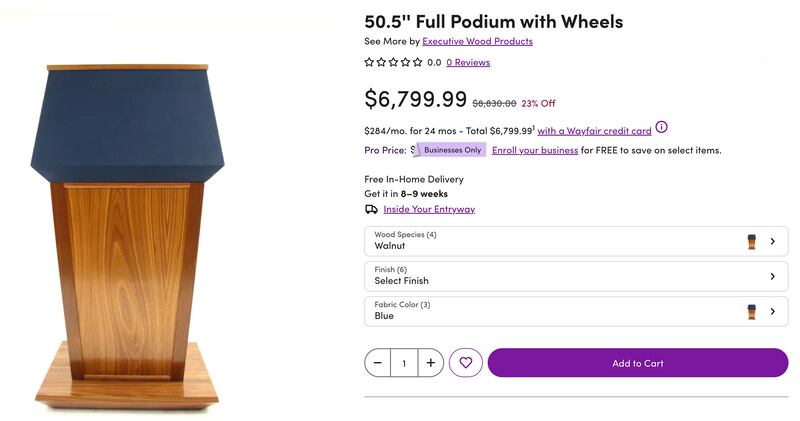Image resolution: width=800 pixels, height=421 pixels.
Task: Open the 0 Reviews link
Action: [468, 62]
